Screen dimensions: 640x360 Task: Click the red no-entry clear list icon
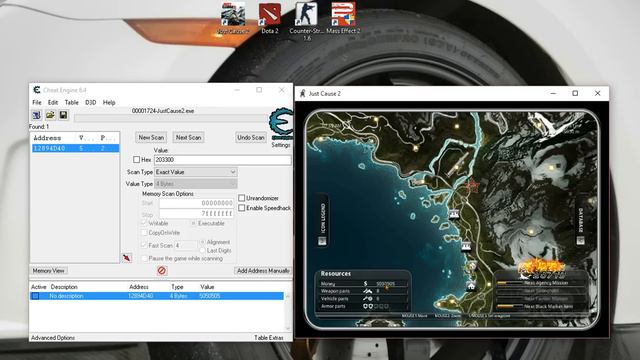(162, 270)
